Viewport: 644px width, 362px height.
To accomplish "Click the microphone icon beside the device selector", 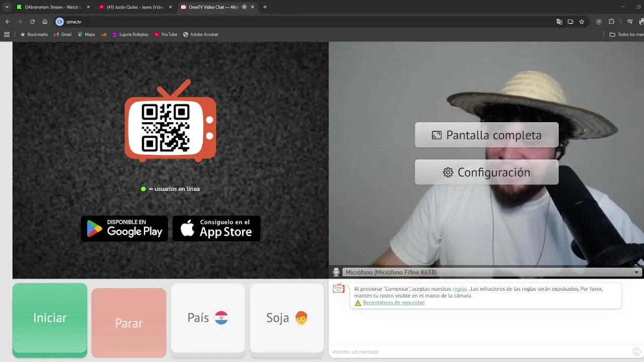I will pyautogui.click(x=336, y=272).
